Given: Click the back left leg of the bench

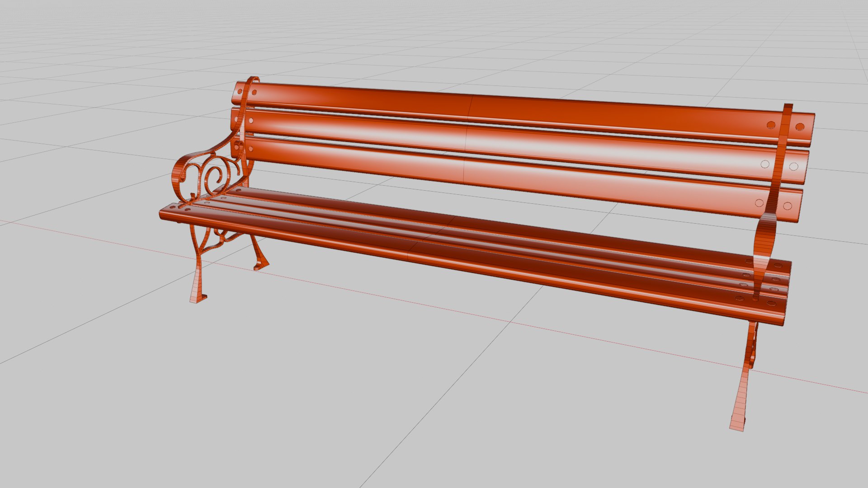Looking at the screenshot, I should [x=259, y=253].
